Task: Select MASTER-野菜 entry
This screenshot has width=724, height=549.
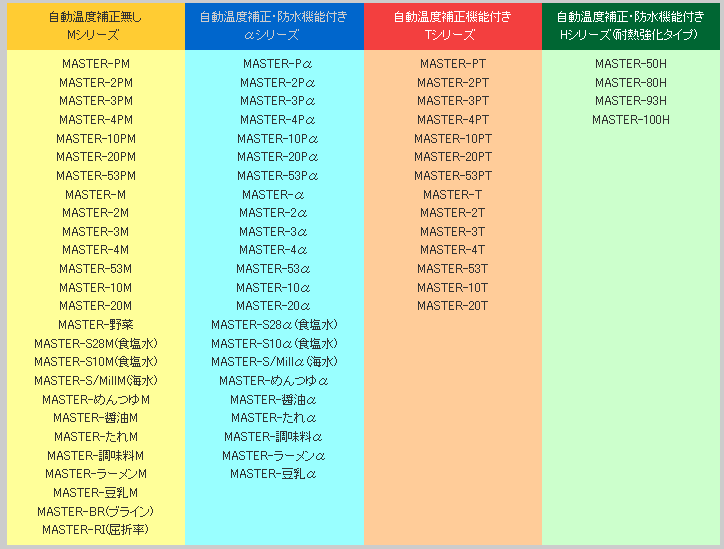Action: 96,325
